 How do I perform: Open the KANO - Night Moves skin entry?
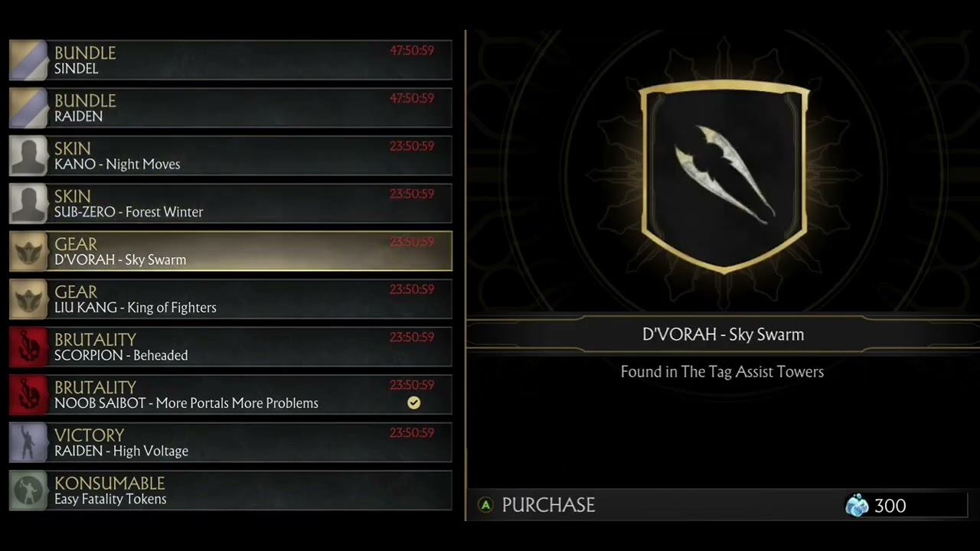point(230,156)
